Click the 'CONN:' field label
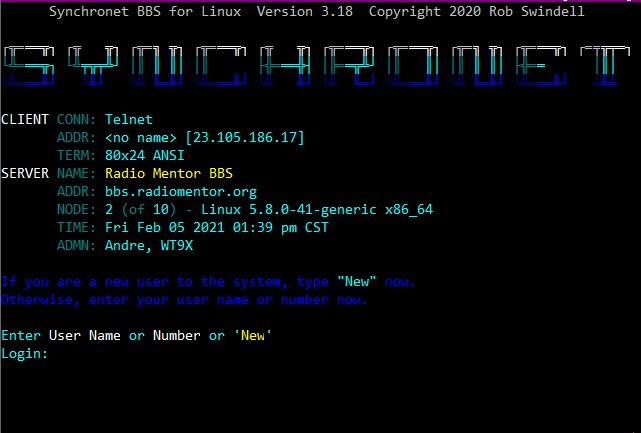Image resolution: width=641 pixels, height=433 pixels. [x=76, y=119]
